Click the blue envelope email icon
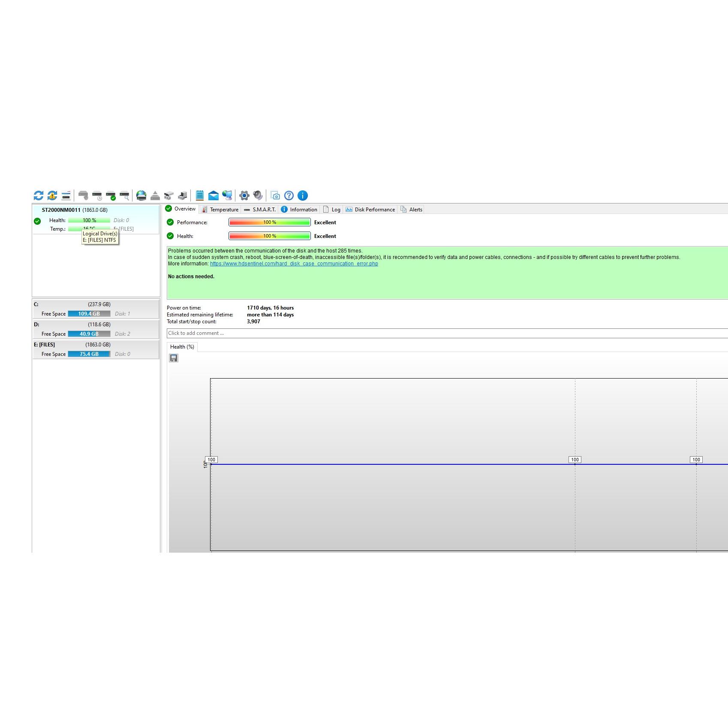This screenshot has width=728, height=728. point(214,196)
